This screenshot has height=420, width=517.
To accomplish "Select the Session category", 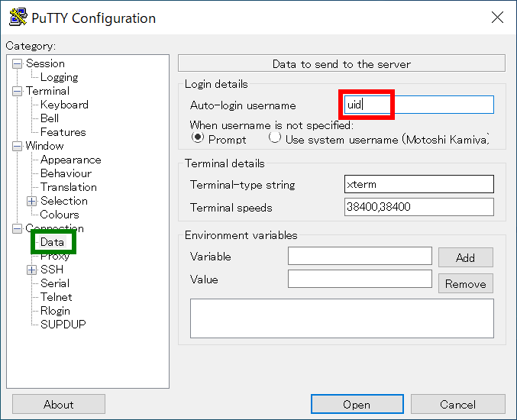I will (x=45, y=63).
